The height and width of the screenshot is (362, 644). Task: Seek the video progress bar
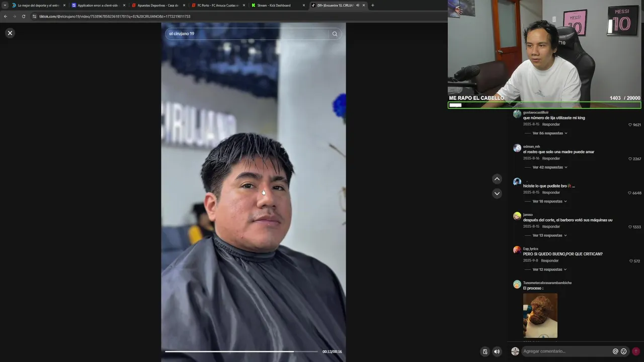pyautogui.click(x=242, y=351)
